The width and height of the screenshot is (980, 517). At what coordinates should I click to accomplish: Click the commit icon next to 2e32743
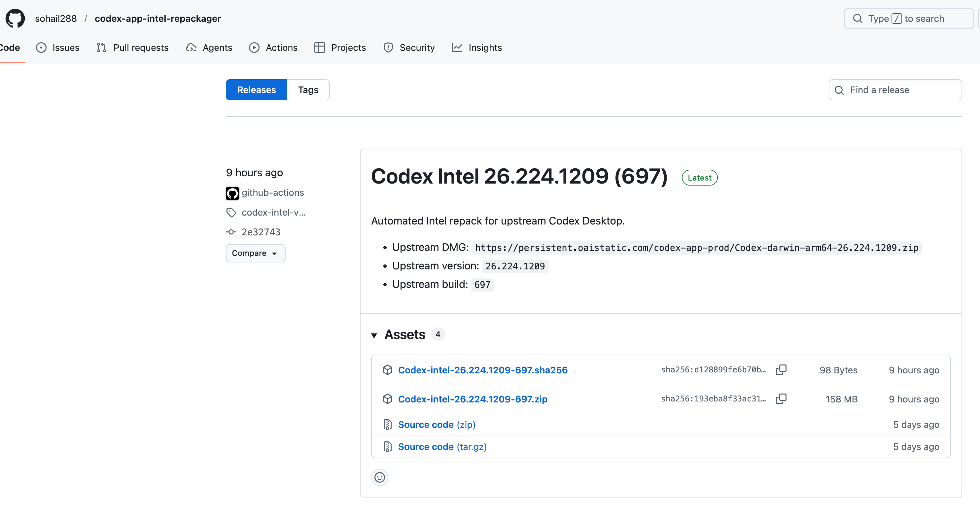231,232
